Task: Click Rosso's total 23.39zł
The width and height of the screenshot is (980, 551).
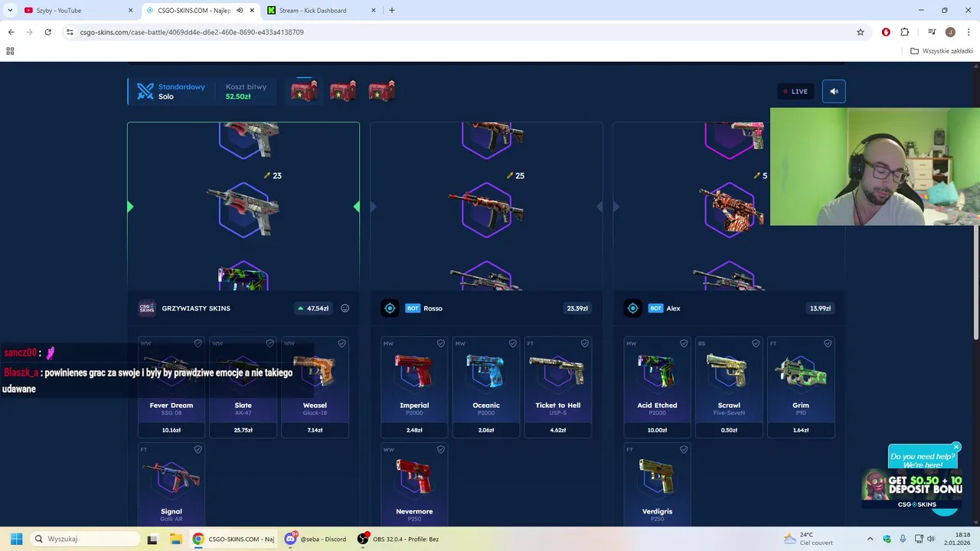Action: click(577, 308)
